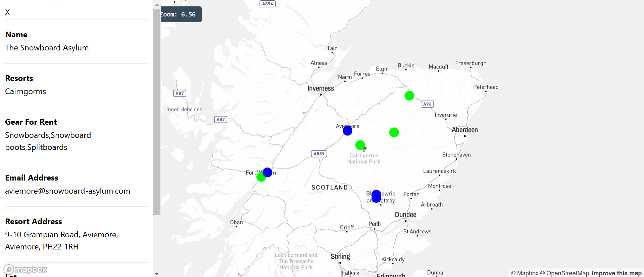Click the Stonehaven town label
644x277 pixels.
[x=456, y=155]
